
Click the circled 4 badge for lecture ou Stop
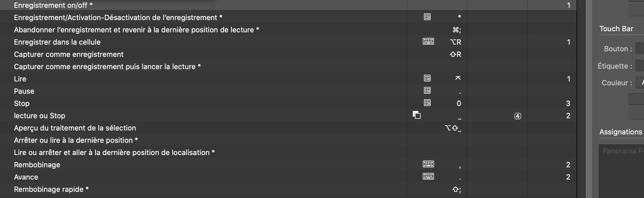518,116
